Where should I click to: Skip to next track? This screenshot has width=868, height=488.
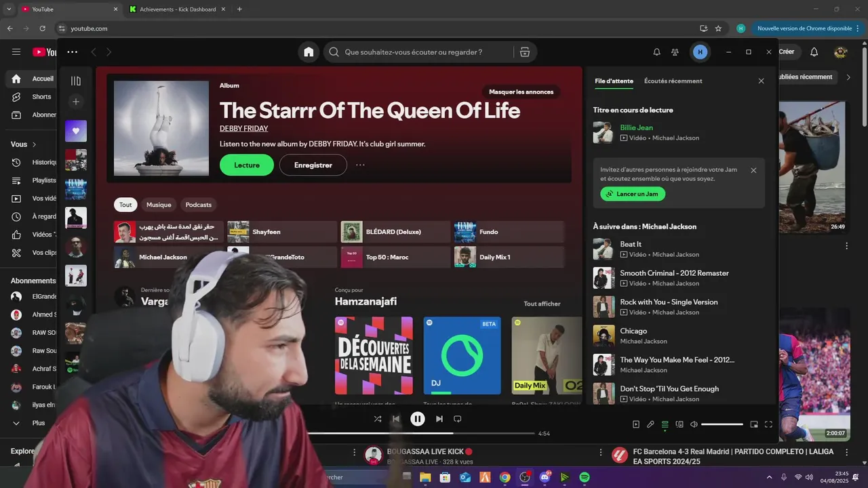tap(439, 419)
